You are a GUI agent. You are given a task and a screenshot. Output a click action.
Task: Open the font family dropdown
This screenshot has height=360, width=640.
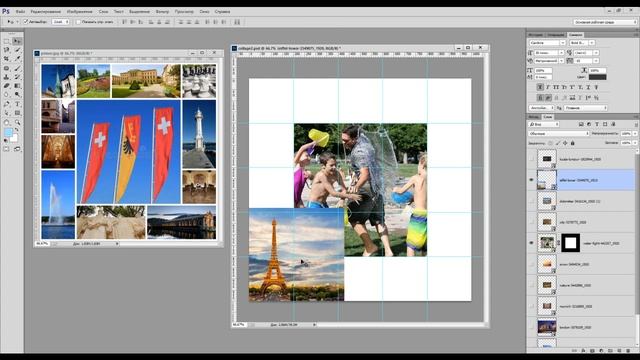pos(547,43)
